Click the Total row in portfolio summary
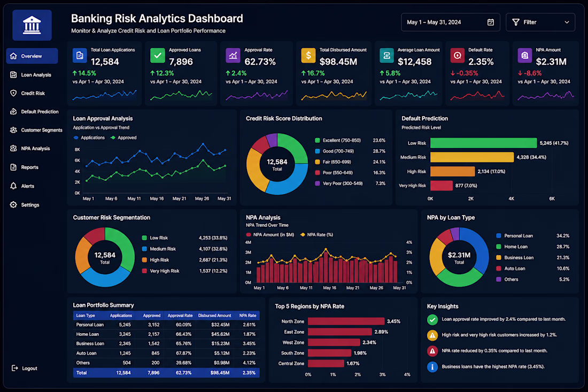Image resolution: width=588 pixels, height=392 pixels. 166,373
